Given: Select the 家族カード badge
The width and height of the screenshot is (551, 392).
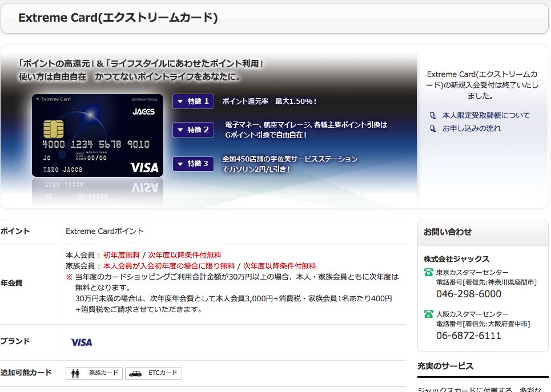Looking at the screenshot, I should (x=94, y=373).
